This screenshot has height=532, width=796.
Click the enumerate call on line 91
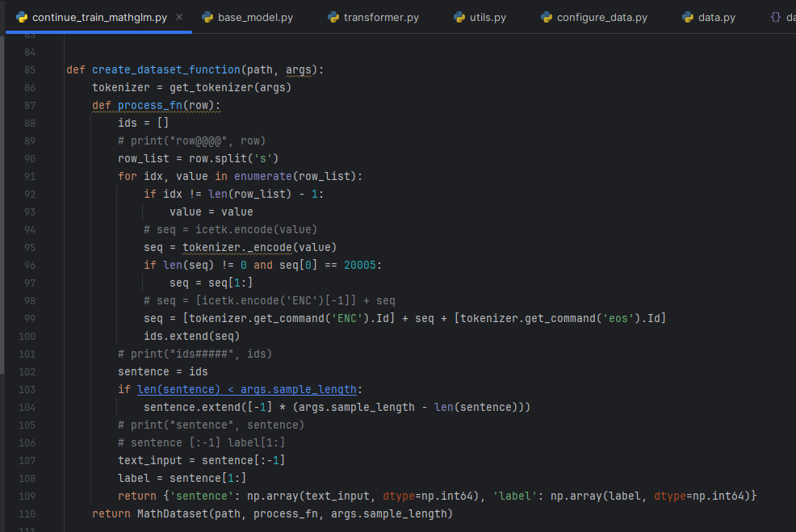coord(263,176)
